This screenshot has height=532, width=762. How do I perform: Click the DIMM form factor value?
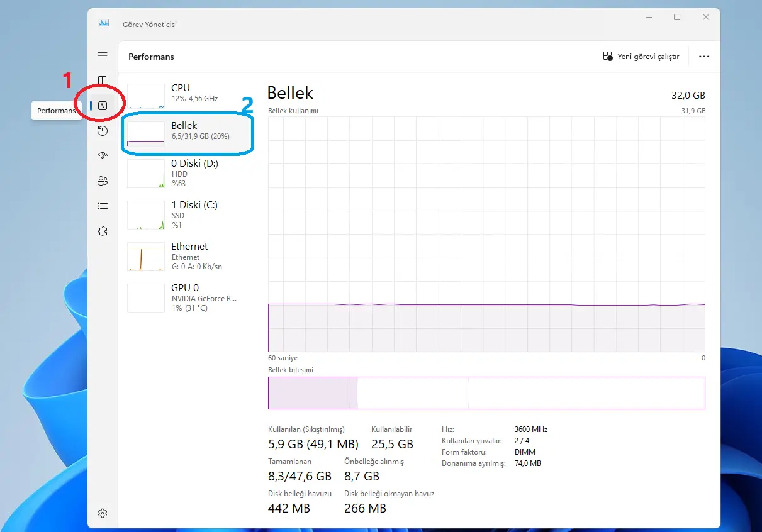click(524, 452)
